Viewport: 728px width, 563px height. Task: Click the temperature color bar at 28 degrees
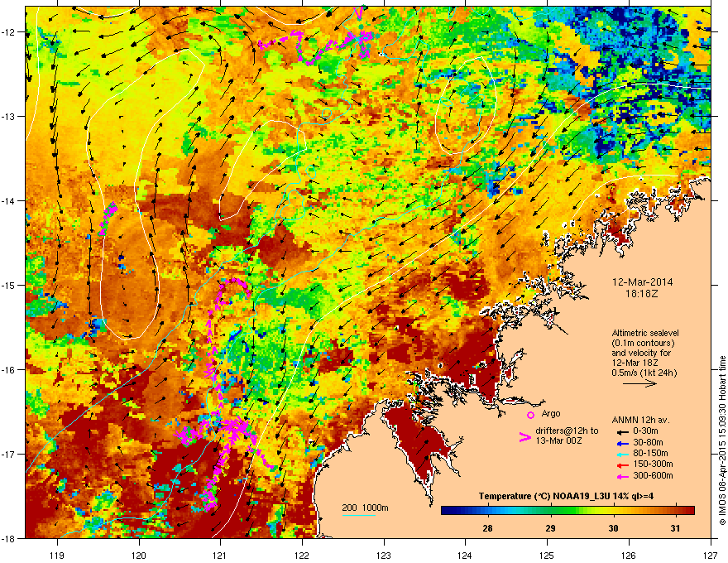coord(487,511)
